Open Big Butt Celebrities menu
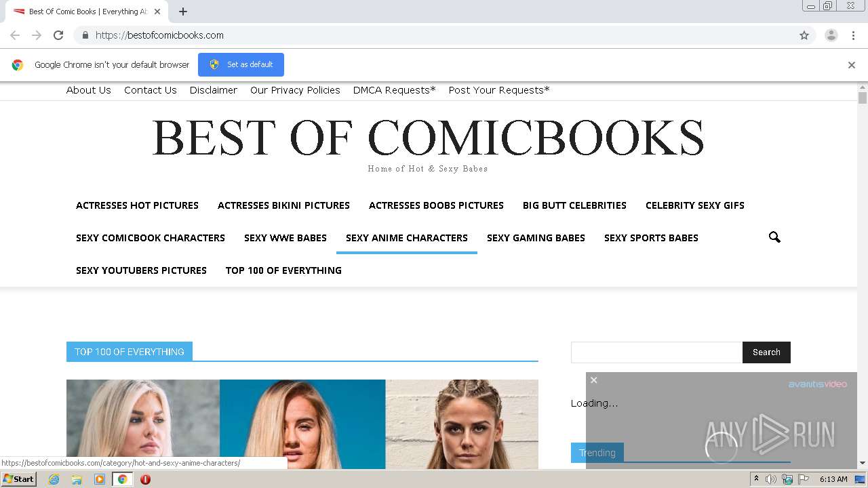 (x=574, y=205)
